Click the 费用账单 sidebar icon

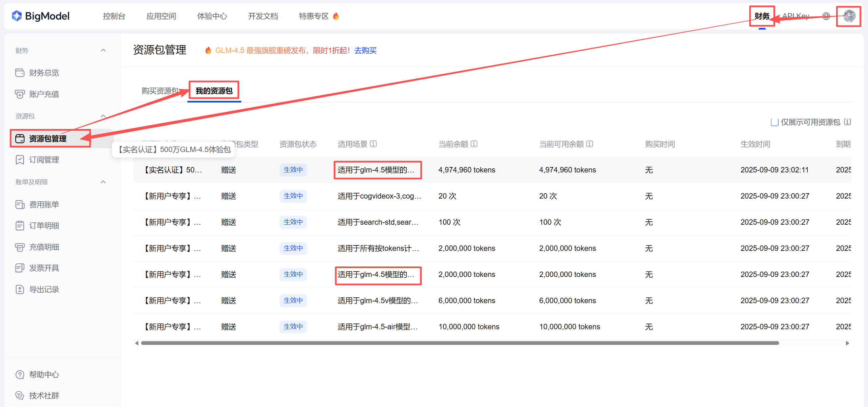pos(20,204)
